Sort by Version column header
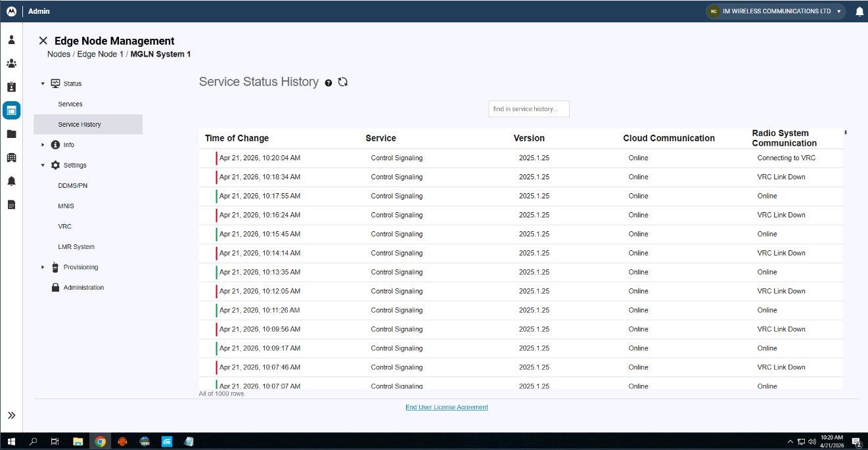 (529, 138)
